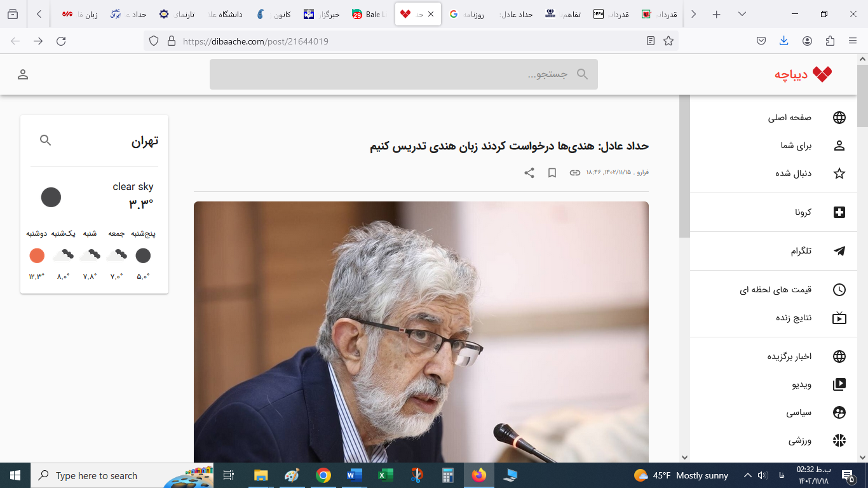
Task: Click the فرارو source link under the headline
Action: 642,173
